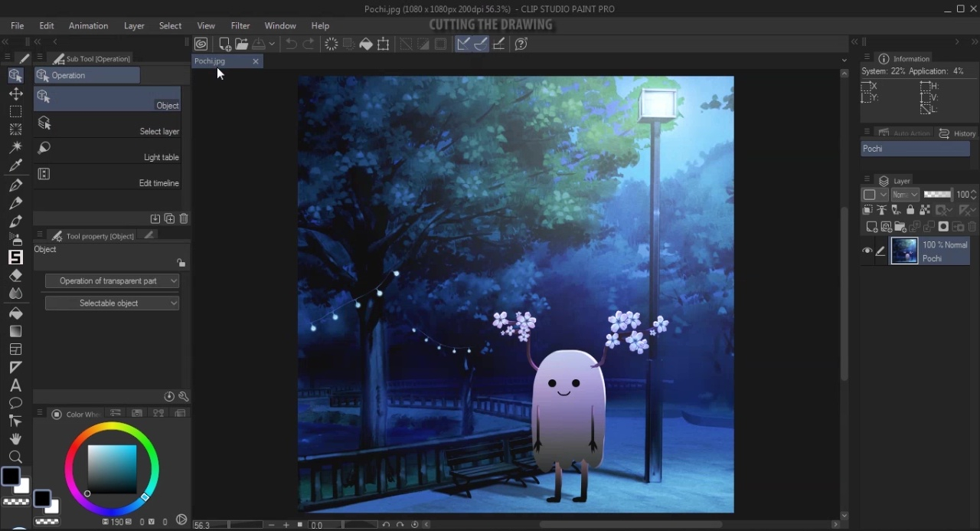Select the Eyedropper tool
Screen dimensions: 980x531
[15, 166]
